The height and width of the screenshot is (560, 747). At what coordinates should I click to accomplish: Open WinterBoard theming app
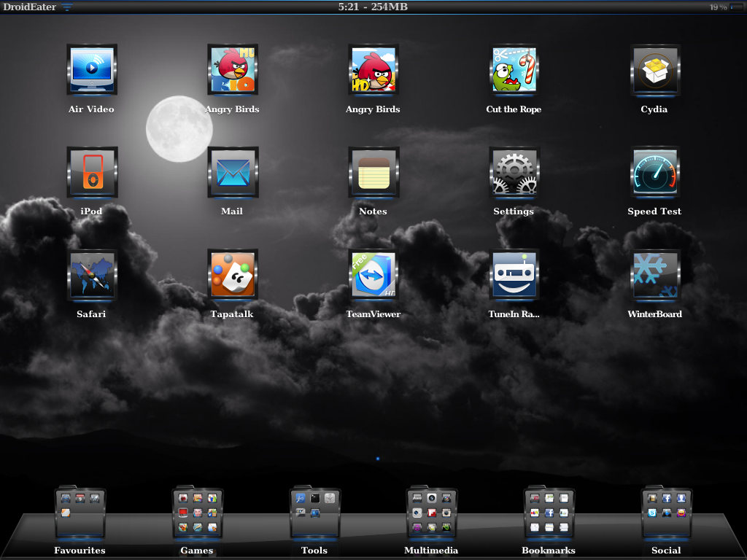(x=654, y=275)
